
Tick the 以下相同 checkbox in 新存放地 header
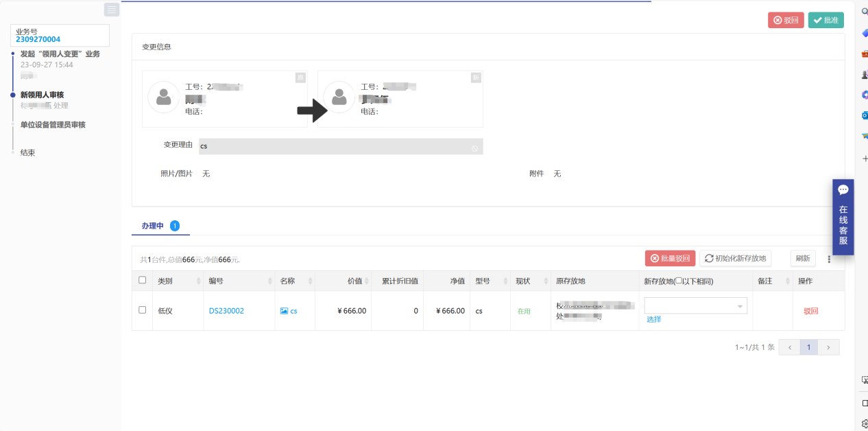pos(679,281)
